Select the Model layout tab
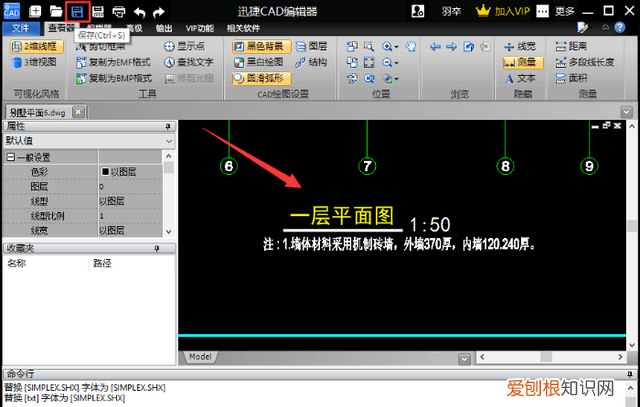Image resolution: width=640 pixels, height=407 pixels. point(200,357)
